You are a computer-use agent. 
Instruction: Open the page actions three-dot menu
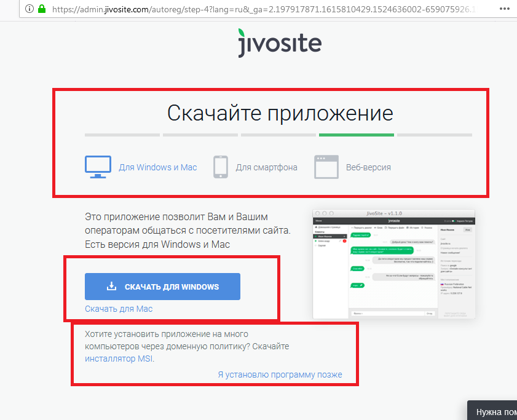[x=505, y=9]
